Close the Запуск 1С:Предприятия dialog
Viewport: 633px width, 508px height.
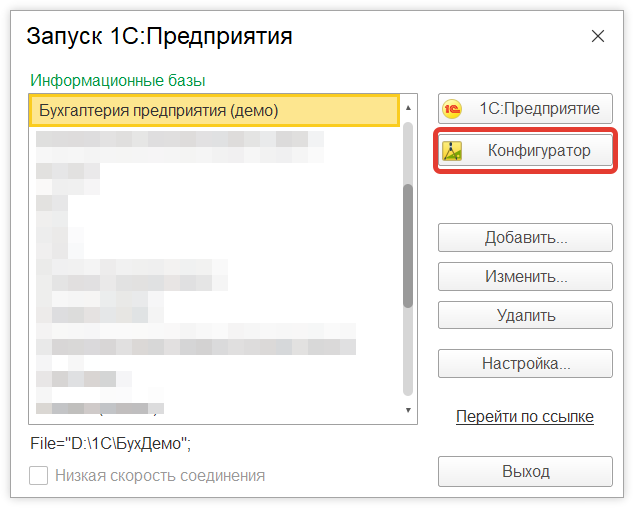click(x=598, y=37)
